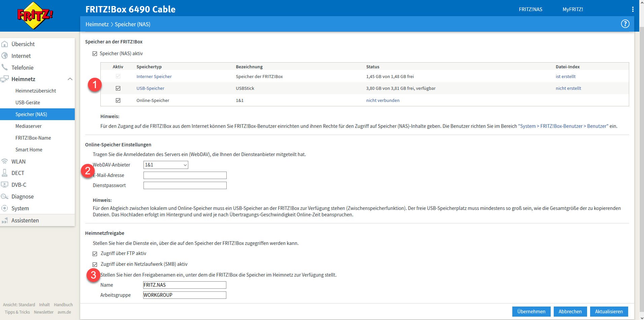Focus the Dienstpasswort input field
This screenshot has width=644, height=320.
point(185,185)
